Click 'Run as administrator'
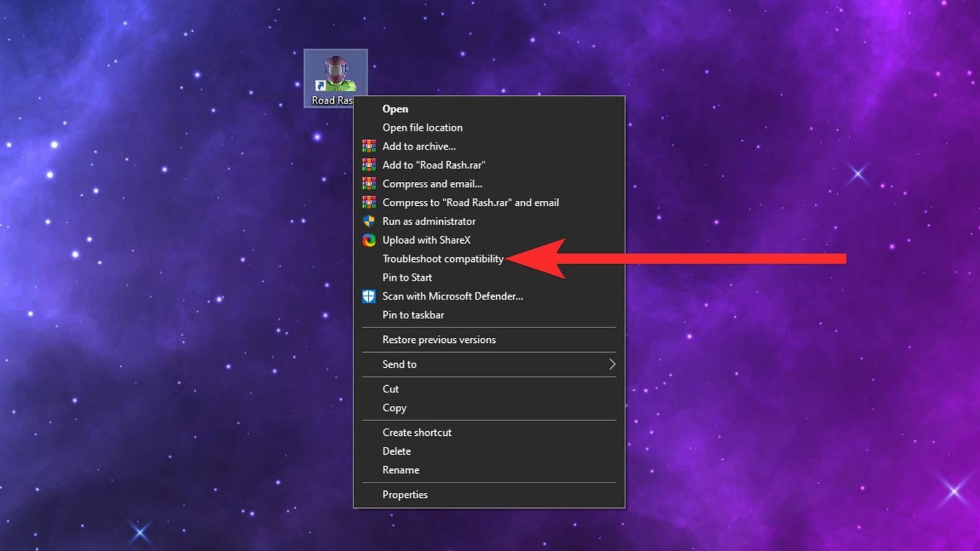Screen dimensions: 980x551 [429, 221]
